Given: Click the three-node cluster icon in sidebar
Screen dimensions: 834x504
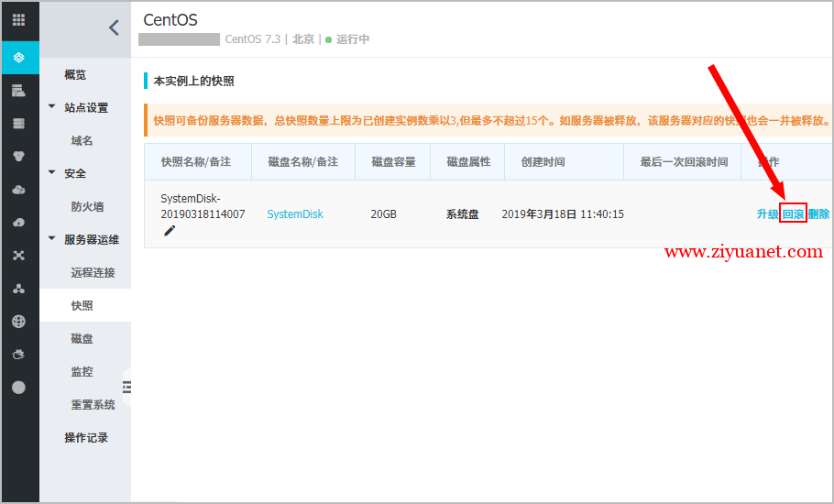Looking at the screenshot, I should point(18,289).
